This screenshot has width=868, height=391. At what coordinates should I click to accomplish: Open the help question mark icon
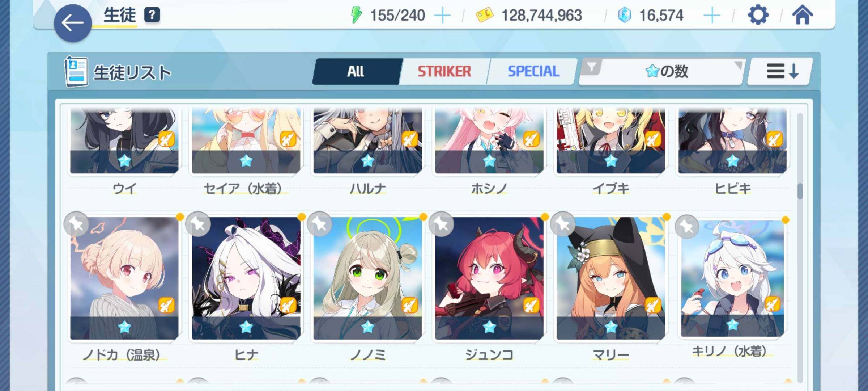(152, 15)
